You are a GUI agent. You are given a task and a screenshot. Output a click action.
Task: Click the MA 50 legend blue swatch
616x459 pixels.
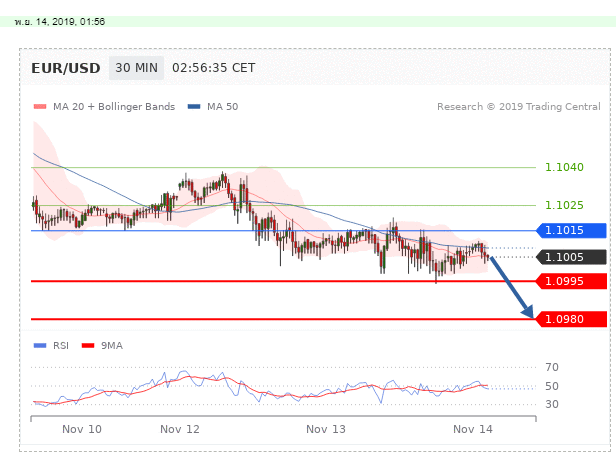pyautogui.click(x=194, y=106)
